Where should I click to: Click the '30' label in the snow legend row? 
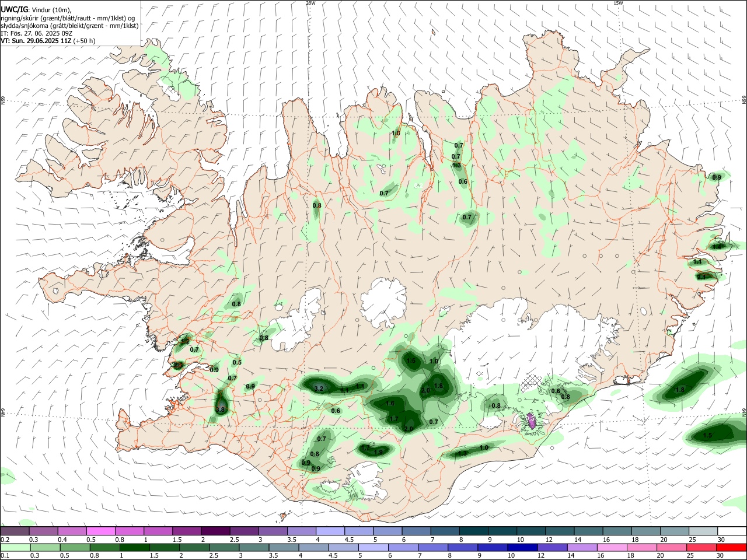click(721, 540)
